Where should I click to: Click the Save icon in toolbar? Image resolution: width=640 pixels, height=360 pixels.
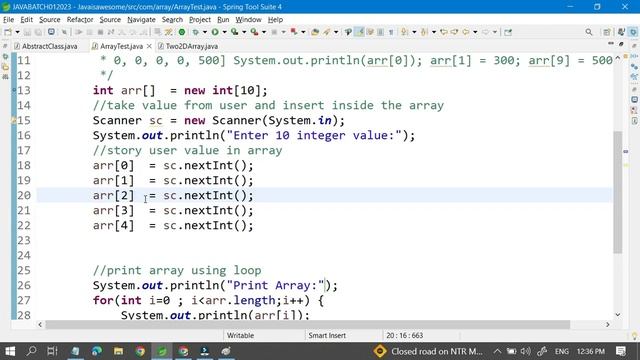pos(27,32)
